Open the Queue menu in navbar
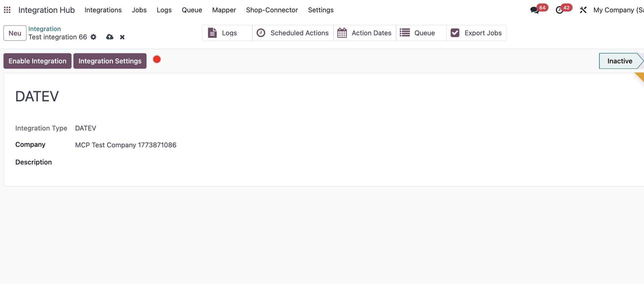Image resolution: width=644 pixels, height=284 pixels. click(192, 10)
